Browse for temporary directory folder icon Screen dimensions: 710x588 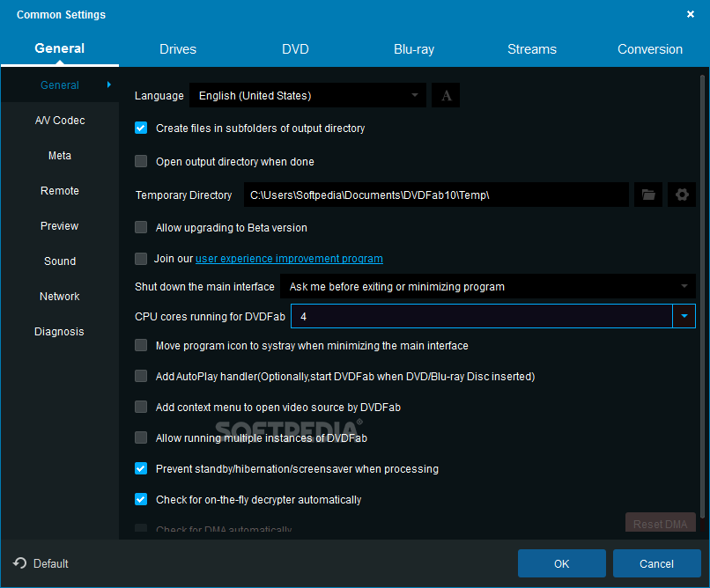click(648, 195)
